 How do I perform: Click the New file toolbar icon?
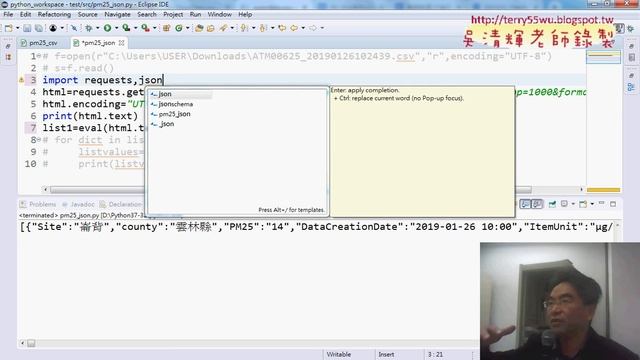[9, 28]
